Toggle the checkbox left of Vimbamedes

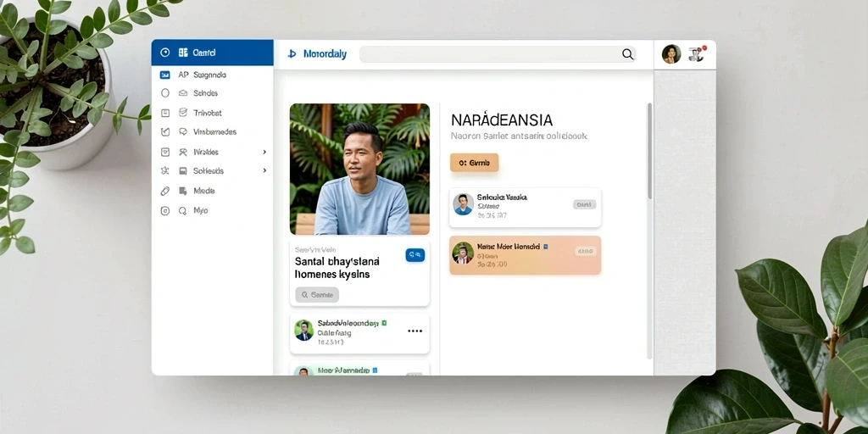(x=165, y=131)
